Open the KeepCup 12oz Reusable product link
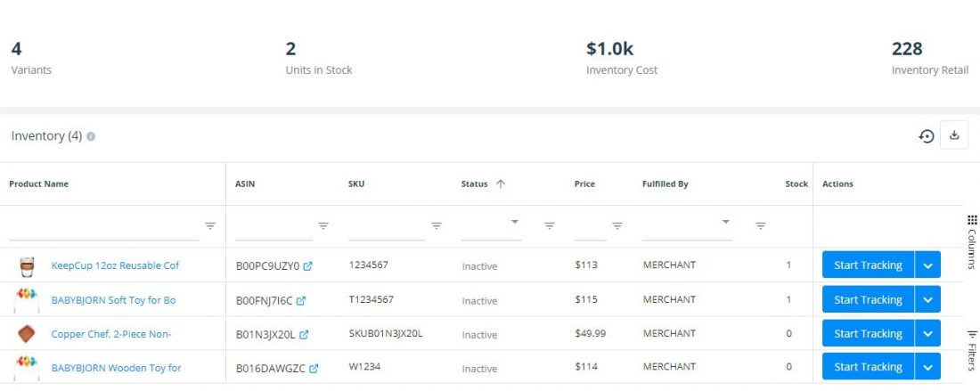The height and width of the screenshot is (391, 980). tap(115, 265)
